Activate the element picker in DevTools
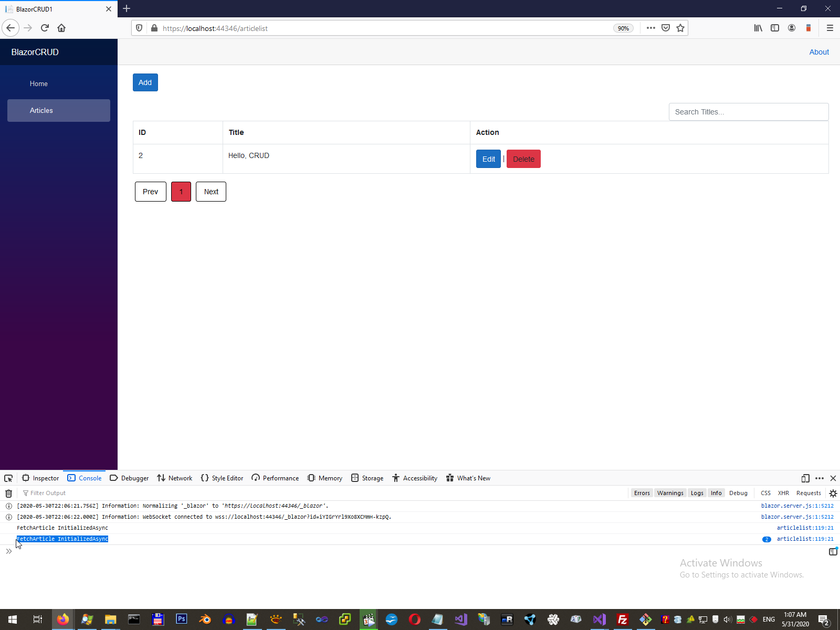This screenshot has height=630, width=840. click(8, 478)
